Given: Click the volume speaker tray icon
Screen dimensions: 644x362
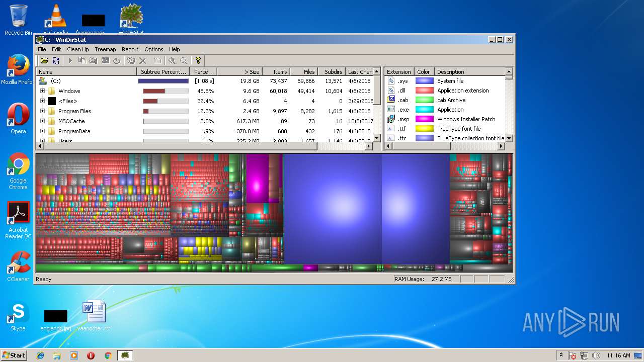Looking at the screenshot, I should [x=596, y=355].
